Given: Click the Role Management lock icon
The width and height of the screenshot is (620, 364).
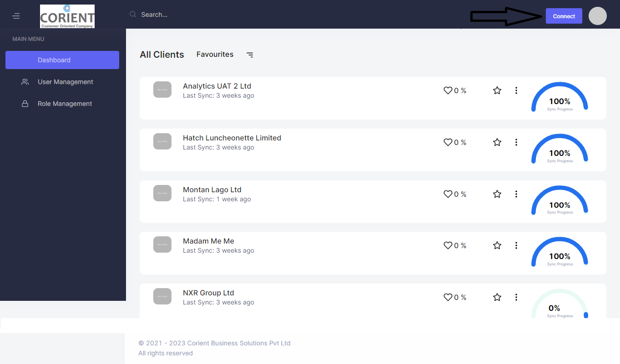Looking at the screenshot, I should tap(25, 104).
